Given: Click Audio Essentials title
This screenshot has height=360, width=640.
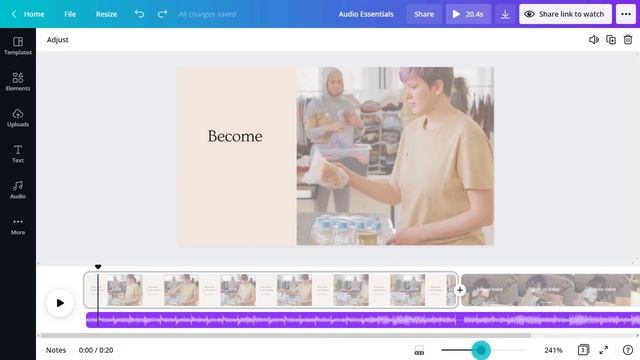Looking at the screenshot, I should pyautogui.click(x=366, y=14).
